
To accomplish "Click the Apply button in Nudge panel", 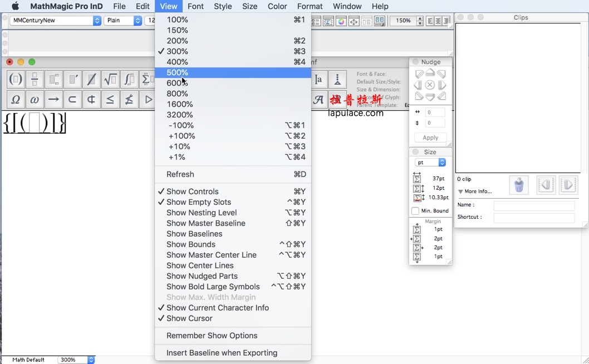I will [x=430, y=137].
